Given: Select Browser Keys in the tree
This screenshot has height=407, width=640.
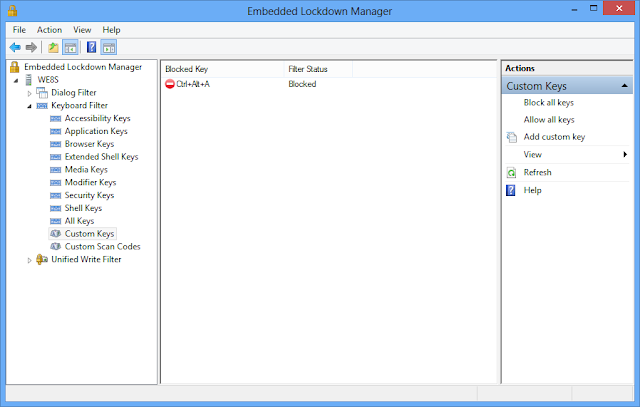Looking at the screenshot, I should coord(89,144).
